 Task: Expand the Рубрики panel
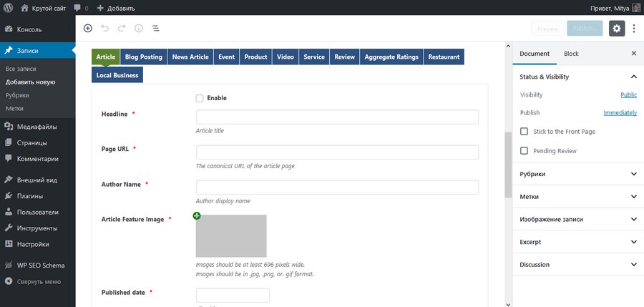(x=578, y=174)
